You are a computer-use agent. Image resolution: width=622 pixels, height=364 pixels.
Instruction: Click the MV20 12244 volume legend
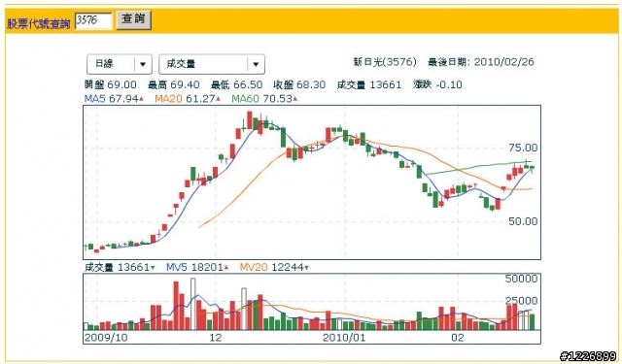pos(274,267)
